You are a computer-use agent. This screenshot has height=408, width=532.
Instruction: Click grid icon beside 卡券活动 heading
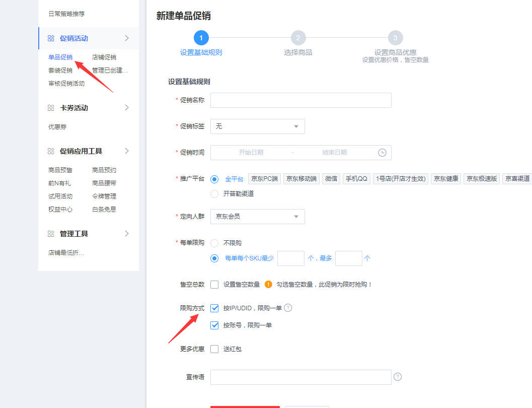pyautogui.click(x=51, y=108)
